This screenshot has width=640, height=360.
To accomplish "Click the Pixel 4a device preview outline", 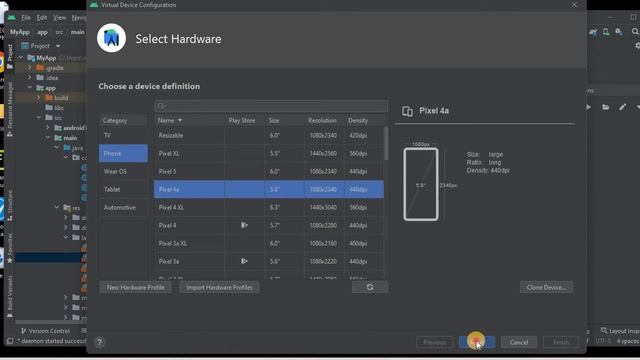I will click(x=421, y=184).
